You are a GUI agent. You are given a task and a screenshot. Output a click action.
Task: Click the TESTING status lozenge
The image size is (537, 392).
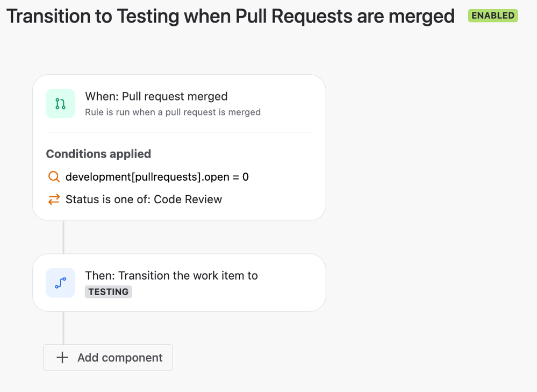[x=108, y=291]
